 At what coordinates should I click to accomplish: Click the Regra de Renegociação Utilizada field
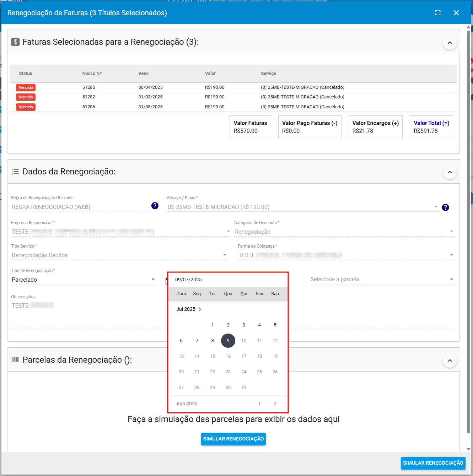tap(80, 207)
